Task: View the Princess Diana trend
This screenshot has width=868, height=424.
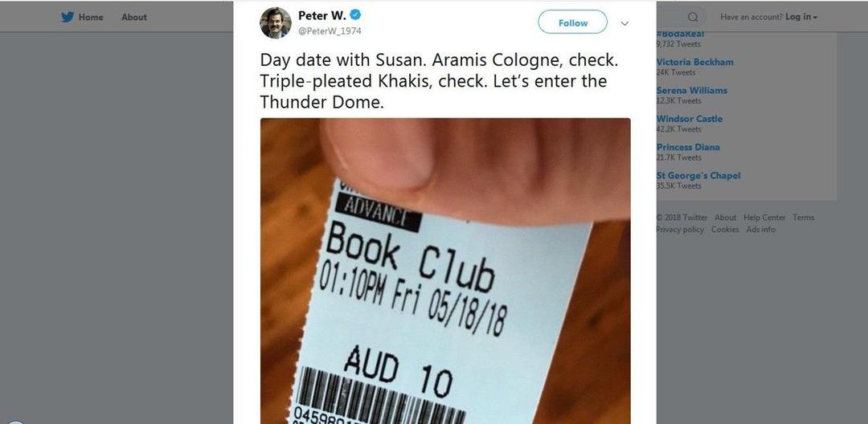Action: click(688, 147)
